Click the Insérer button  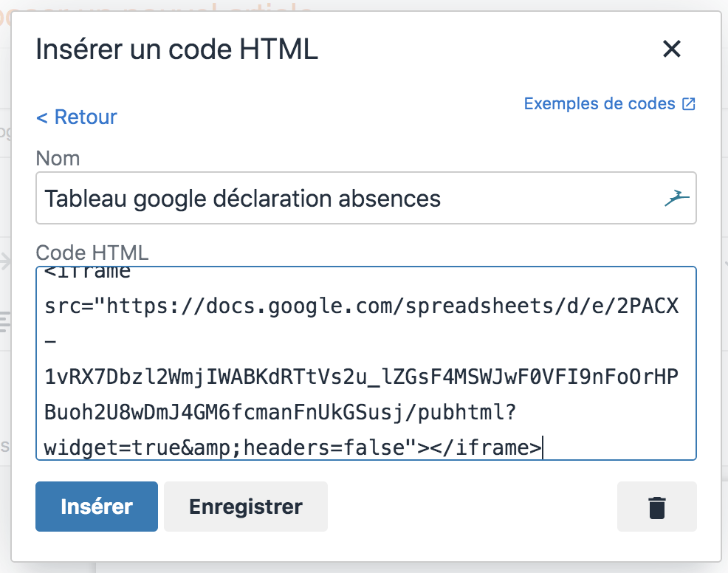coord(97,506)
